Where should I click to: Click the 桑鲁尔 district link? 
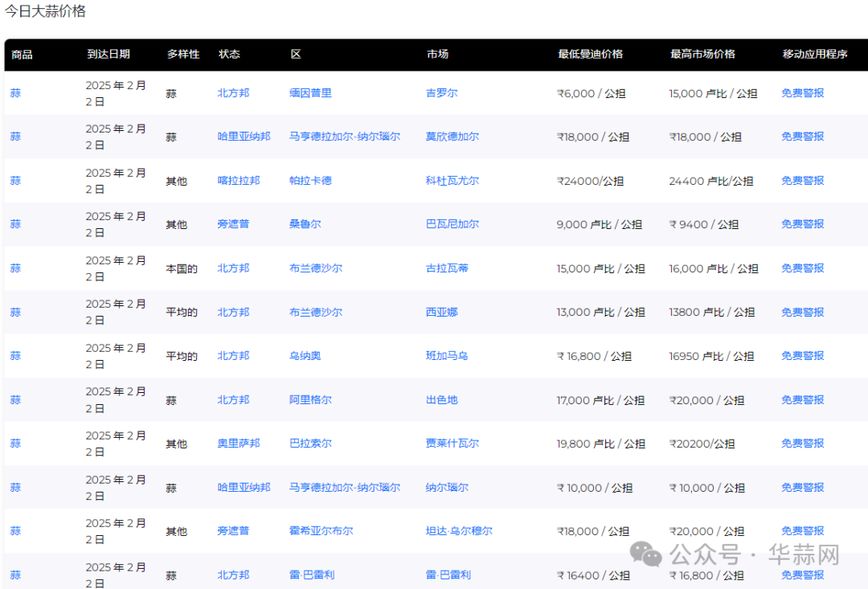tap(305, 224)
